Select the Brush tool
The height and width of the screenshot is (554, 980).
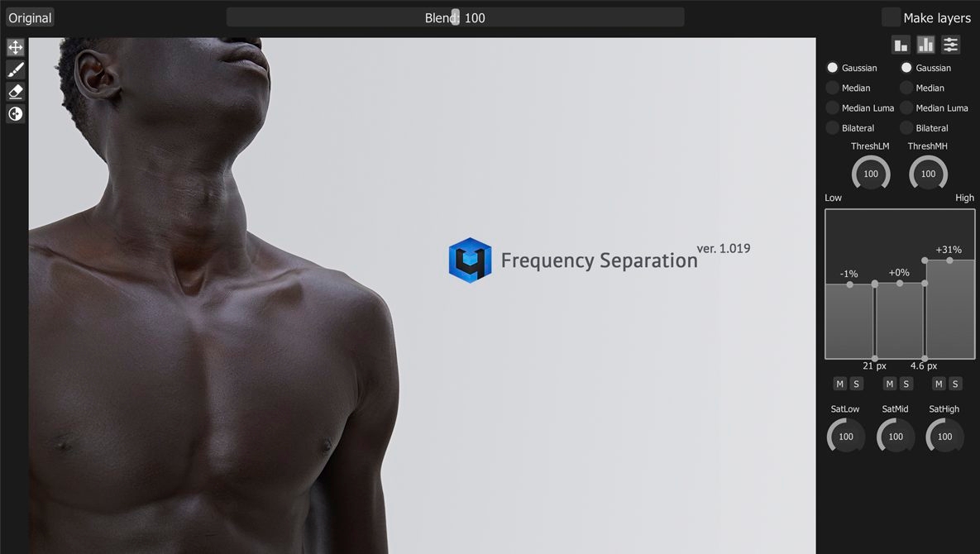(15, 69)
